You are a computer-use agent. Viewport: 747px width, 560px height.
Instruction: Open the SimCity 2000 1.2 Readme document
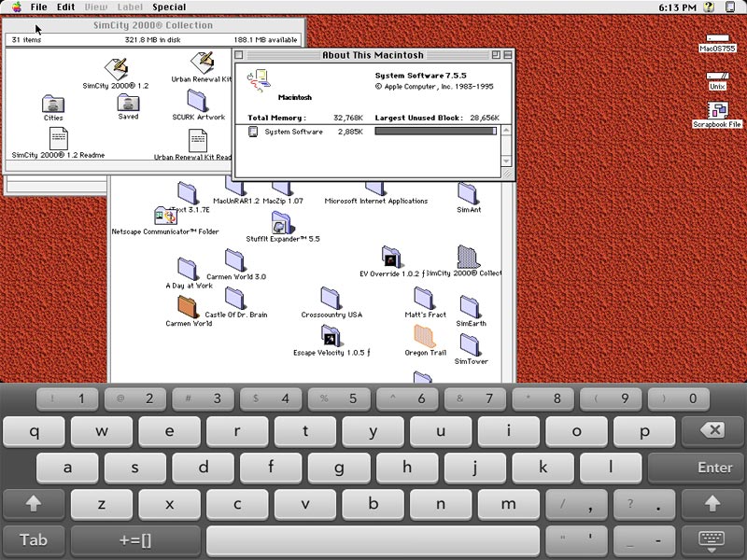58,138
